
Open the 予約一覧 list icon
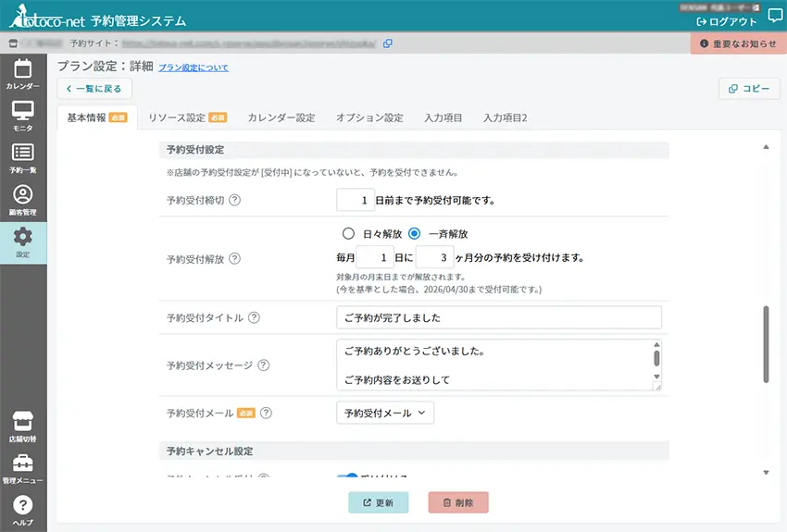coord(22,155)
